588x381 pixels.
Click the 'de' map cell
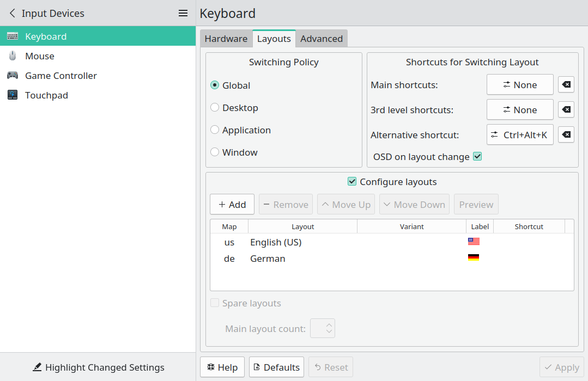pyautogui.click(x=229, y=259)
